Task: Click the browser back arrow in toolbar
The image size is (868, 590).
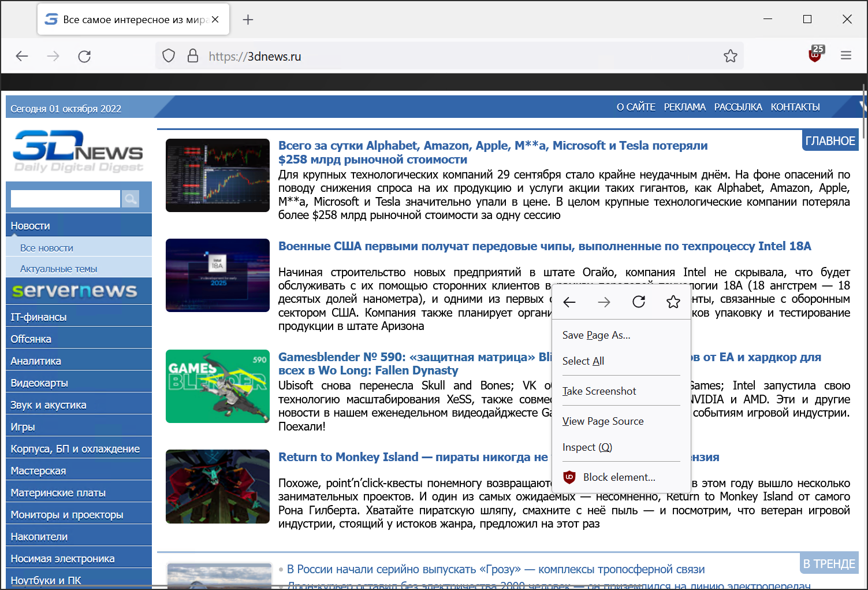Action: click(22, 56)
